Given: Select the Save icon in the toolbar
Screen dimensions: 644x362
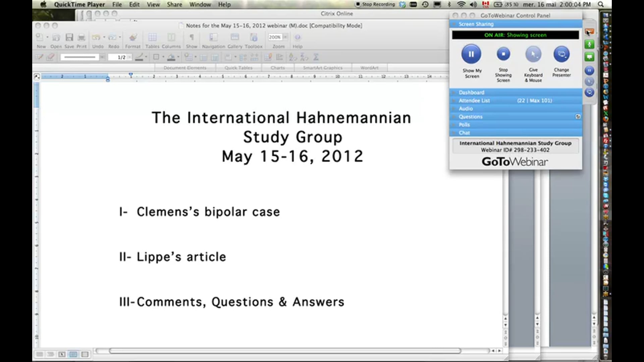Looking at the screenshot, I should coord(69,38).
